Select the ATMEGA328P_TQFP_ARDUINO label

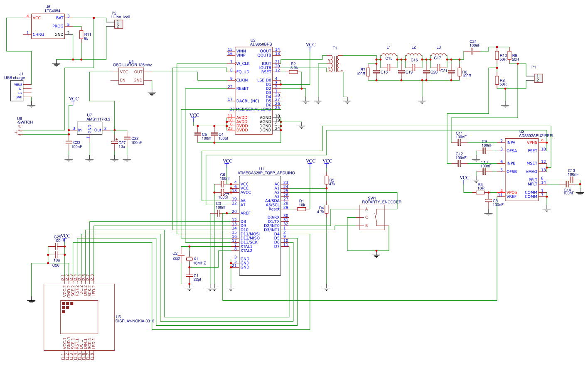coord(266,173)
